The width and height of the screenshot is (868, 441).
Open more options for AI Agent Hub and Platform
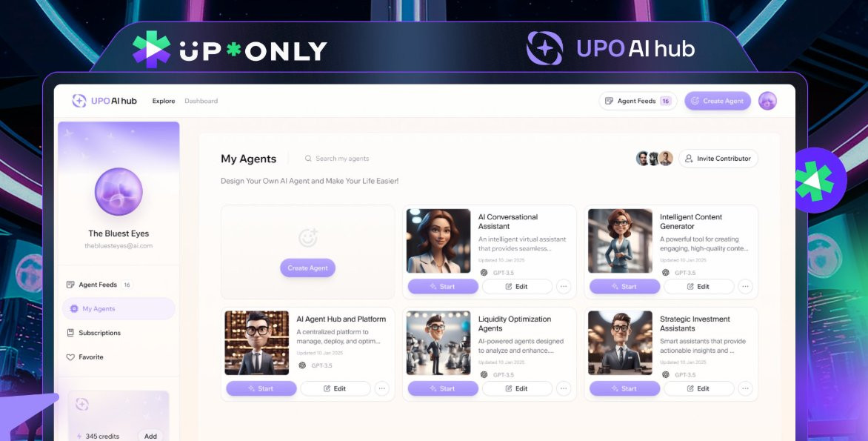pyautogui.click(x=382, y=388)
